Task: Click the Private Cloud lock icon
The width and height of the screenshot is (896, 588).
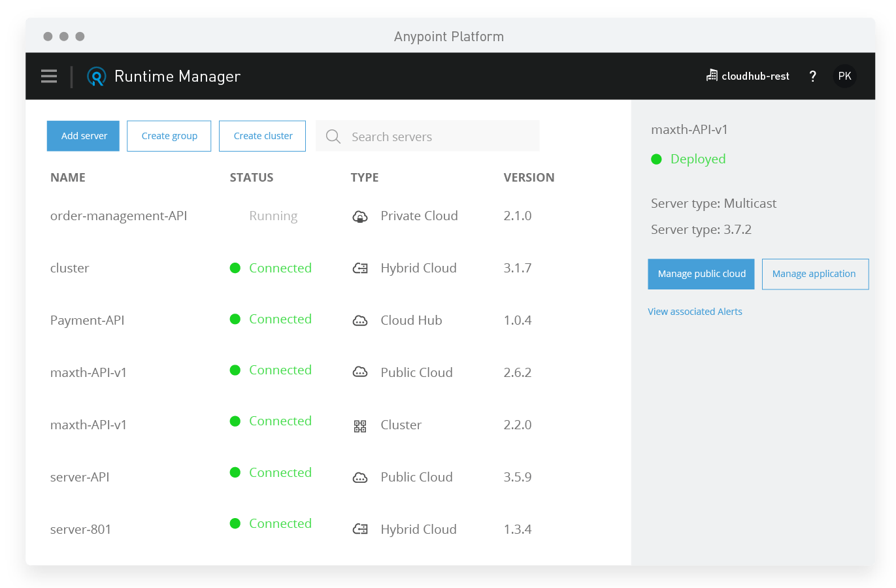Action: point(360,216)
